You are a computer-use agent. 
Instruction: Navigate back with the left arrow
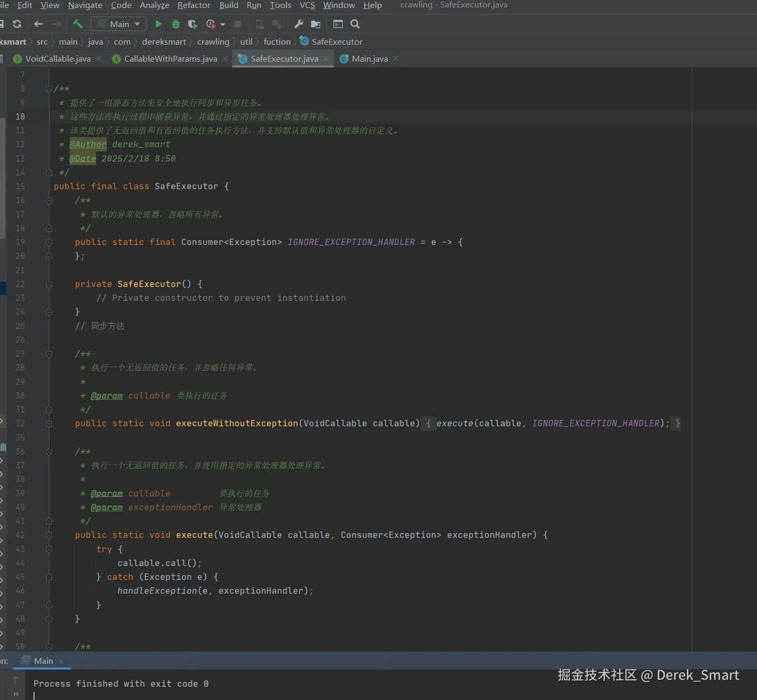click(x=38, y=24)
